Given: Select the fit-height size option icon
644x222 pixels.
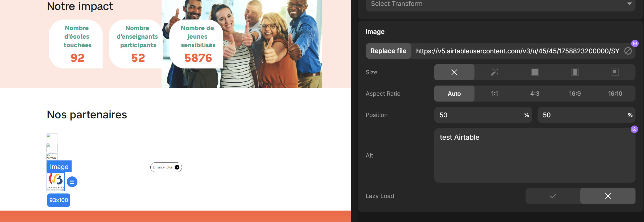Looking at the screenshot, I should (x=575, y=72).
